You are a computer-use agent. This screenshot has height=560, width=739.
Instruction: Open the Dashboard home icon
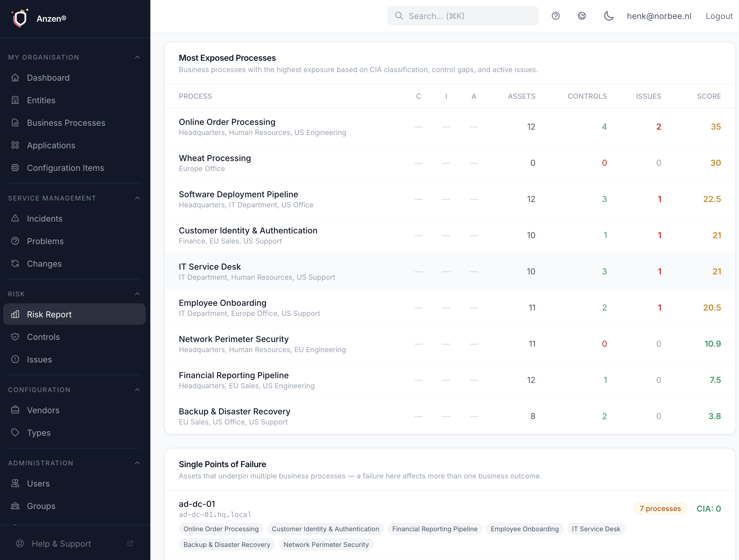(x=15, y=77)
